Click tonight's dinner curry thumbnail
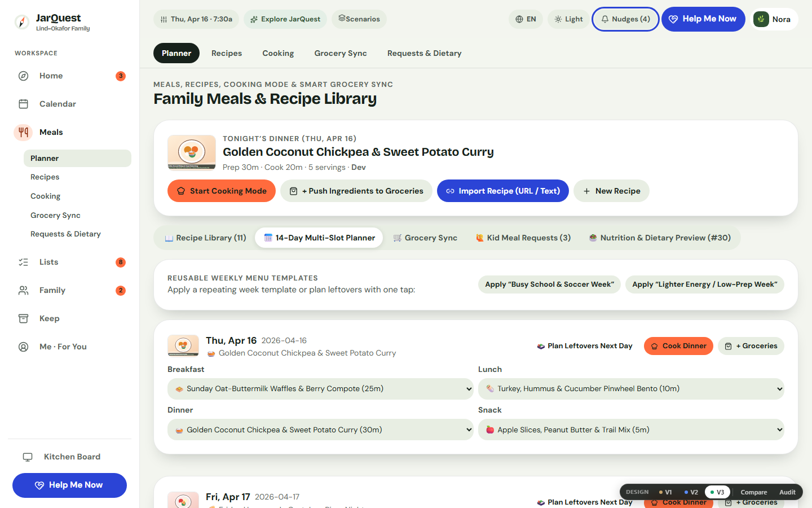Image resolution: width=812 pixels, height=508 pixels. tap(192, 152)
